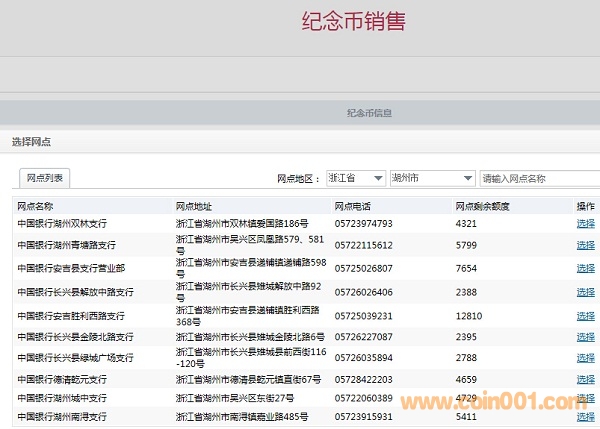The height and width of the screenshot is (429, 600).
Task: Click 选择 for 中国银行长兴县绿城广场支行
Action: (585, 357)
